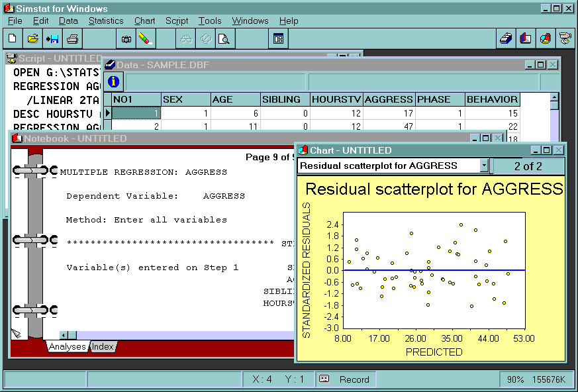Click the Residual scatterplot for AGGRESS combo box
Image resolution: width=578 pixels, height=392 pixels.
(x=389, y=166)
